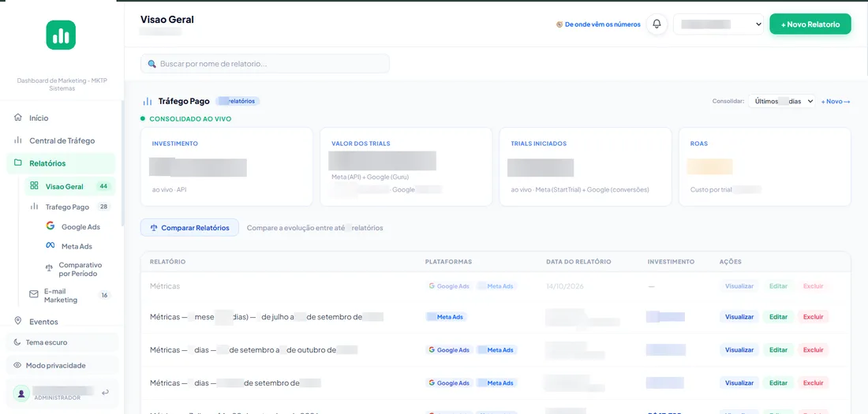Click the INVESTIMENTO summary card
Screen dimensions: 868x414
tap(226, 166)
